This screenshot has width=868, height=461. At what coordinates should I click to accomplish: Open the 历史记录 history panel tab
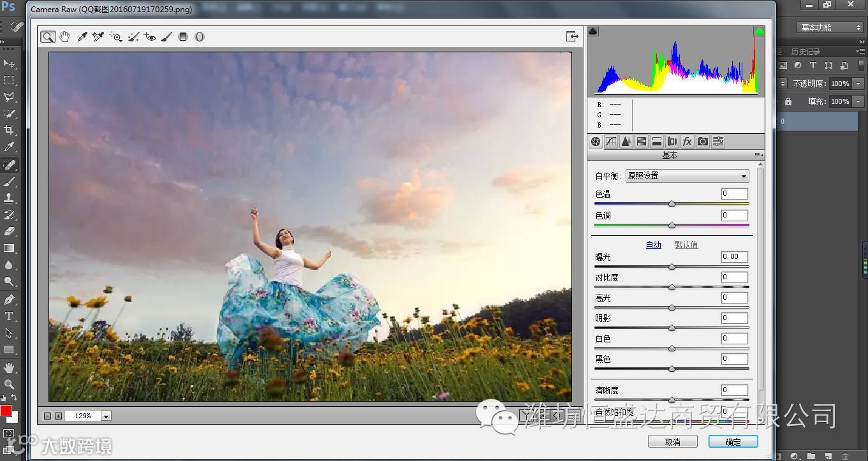[x=805, y=52]
